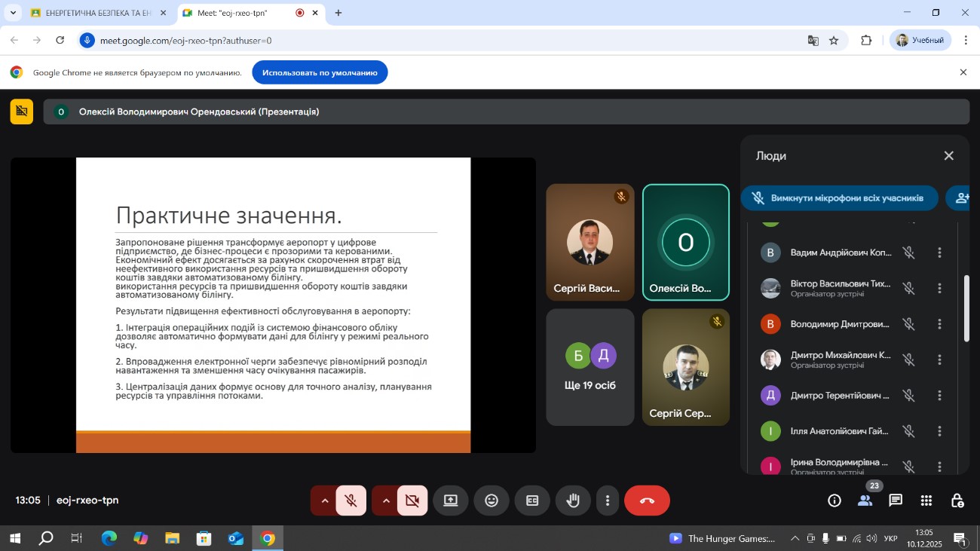Start screen presentation
This screenshot has width=980, height=551.
[451, 500]
